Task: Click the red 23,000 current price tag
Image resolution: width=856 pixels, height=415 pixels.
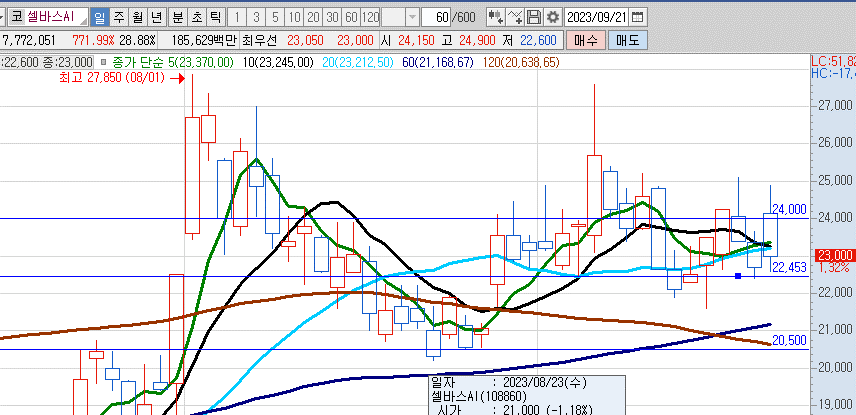Action: coord(835,255)
